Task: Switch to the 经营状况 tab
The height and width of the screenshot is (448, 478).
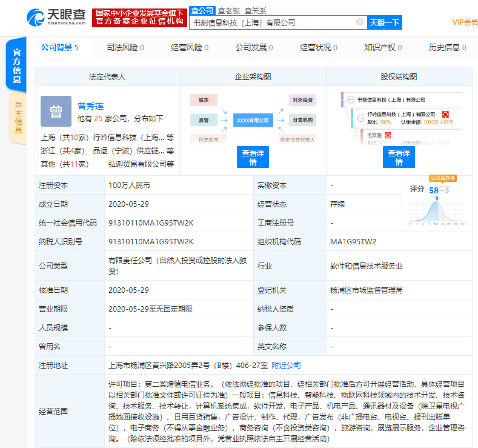Action: click(x=319, y=47)
